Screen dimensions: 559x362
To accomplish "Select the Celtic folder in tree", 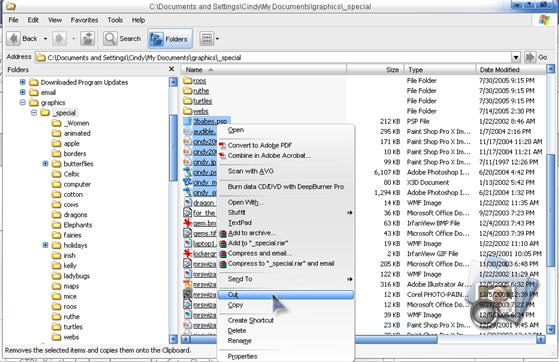I will pyautogui.click(x=71, y=174).
